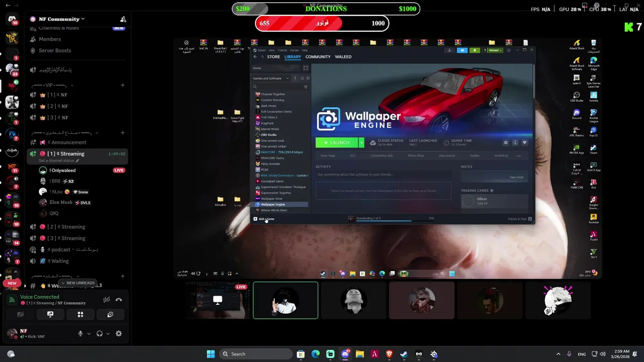644x362 pixels.
Task: Open Discord direct messages home icon
Action: (x=12, y=19)
